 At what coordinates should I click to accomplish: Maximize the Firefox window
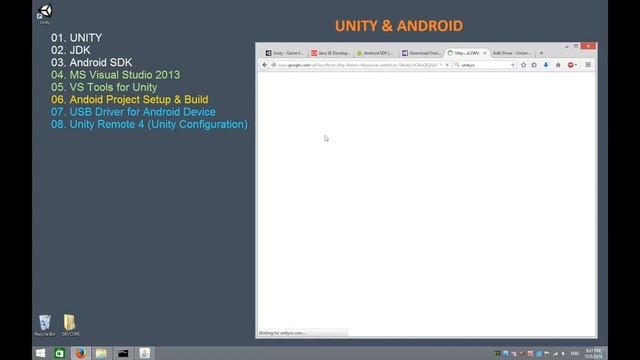(x=576, y=46)
